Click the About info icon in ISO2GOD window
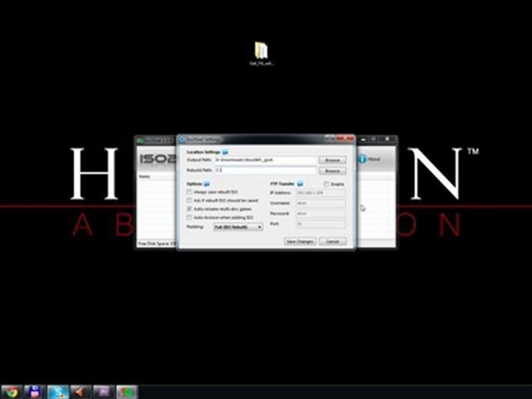Screen dimensions: 532x399 pos(362,159)
